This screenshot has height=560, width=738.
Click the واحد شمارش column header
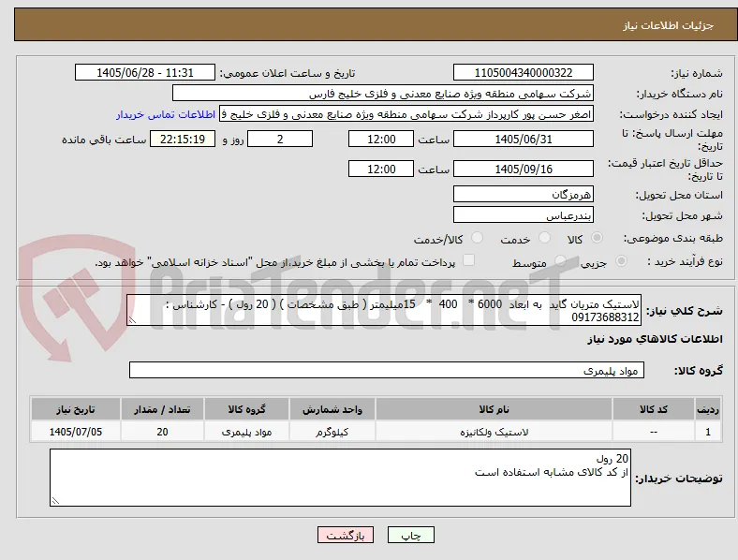click(x=332, y=409)
